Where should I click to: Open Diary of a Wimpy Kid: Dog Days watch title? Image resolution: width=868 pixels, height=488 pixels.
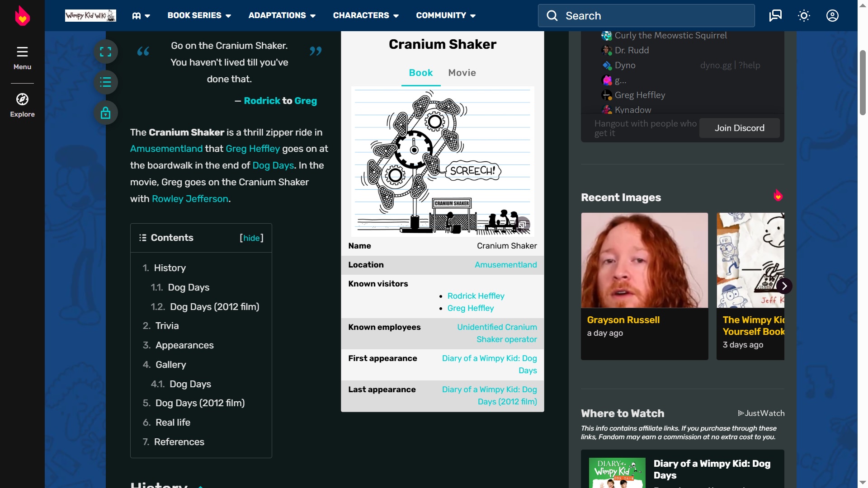(712, 469)
